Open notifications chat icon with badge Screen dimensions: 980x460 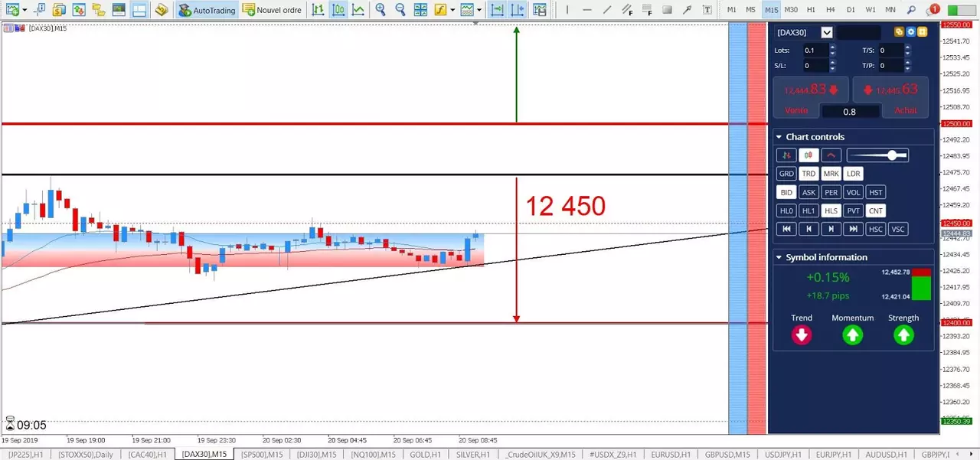(x=932, y=10)
